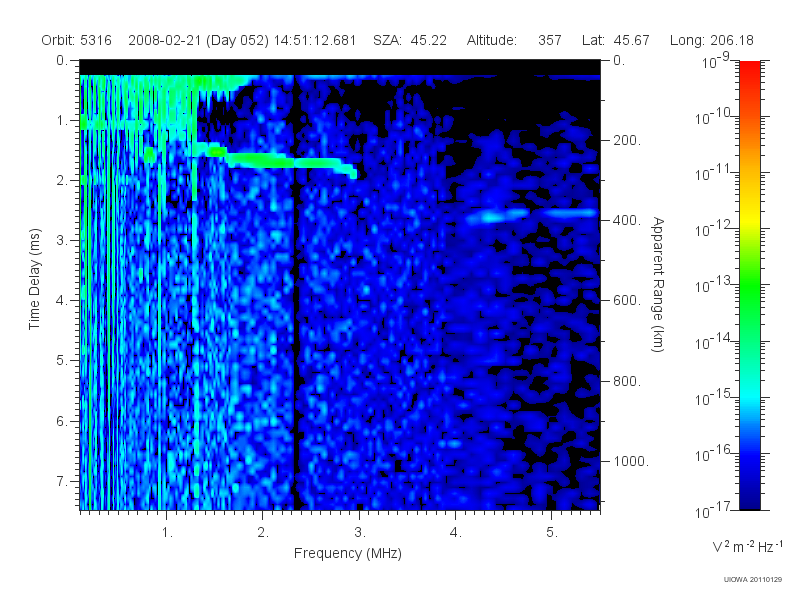The image size is (800, 600).
Task: Click the time delay tick label 4.
Action: (x=61, y=301)
